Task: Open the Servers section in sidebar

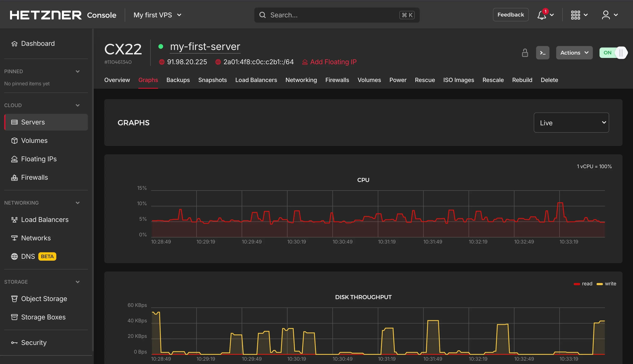Action: tap(33, 122)
